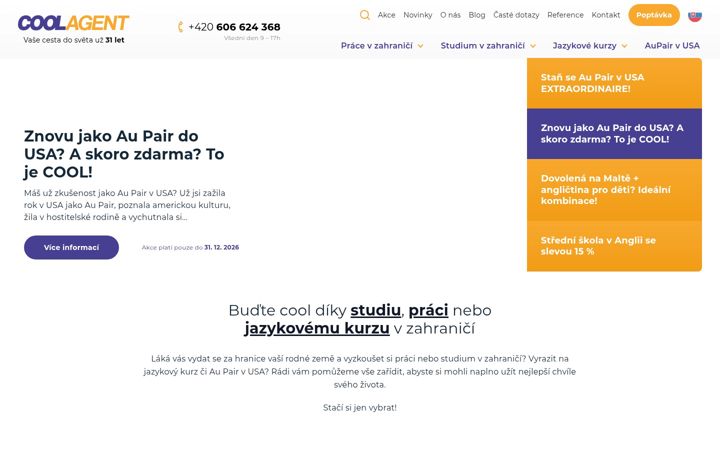Call the number +420 606 624 368
Image resolution: width=720 pixels, height=450 pixels.
tap(234, 27)
